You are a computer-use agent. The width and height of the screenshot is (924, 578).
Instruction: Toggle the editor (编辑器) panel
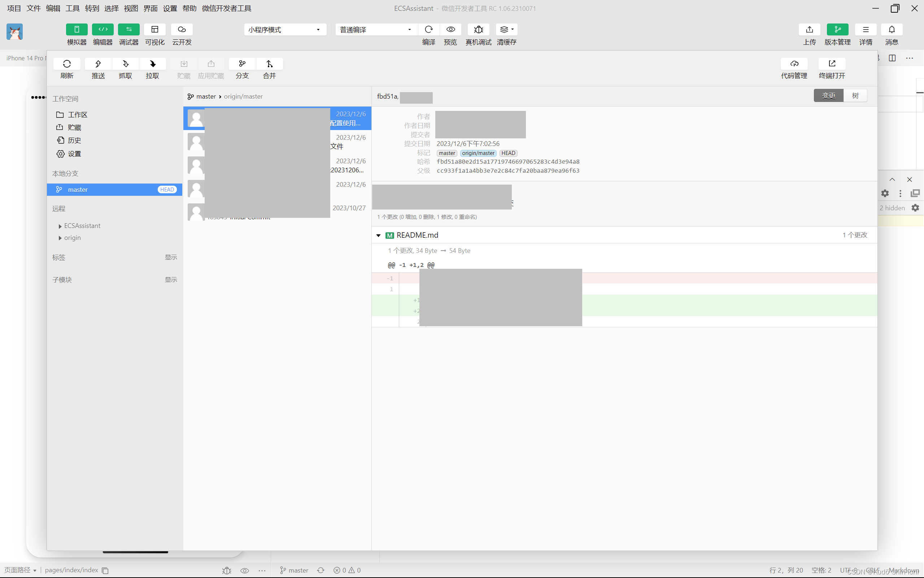click(103, 29)
